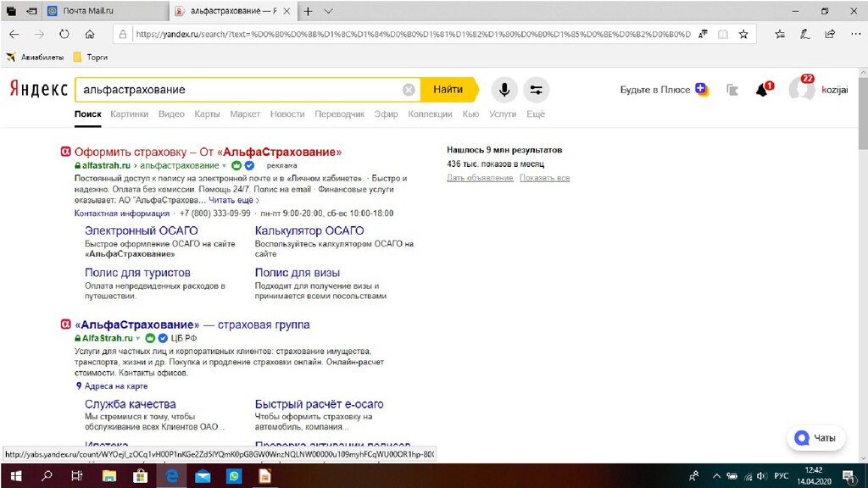The width and height of the screenshot is (868, 488).
Task: Add page to favorites with star icon
Action: click(x=743, y=34)
